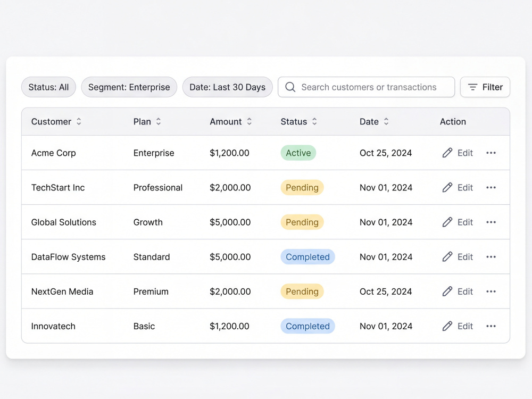Click Innovatech's $1,200.00 amount
Viewport: 532px width, 399px height.
click(x=229, y=326)
